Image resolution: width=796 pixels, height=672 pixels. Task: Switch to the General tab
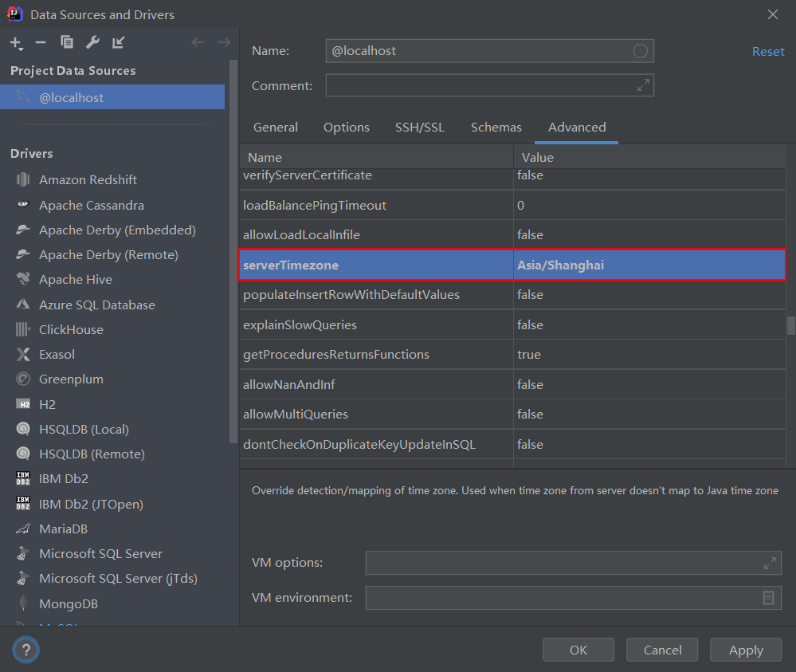click(276, 127)
